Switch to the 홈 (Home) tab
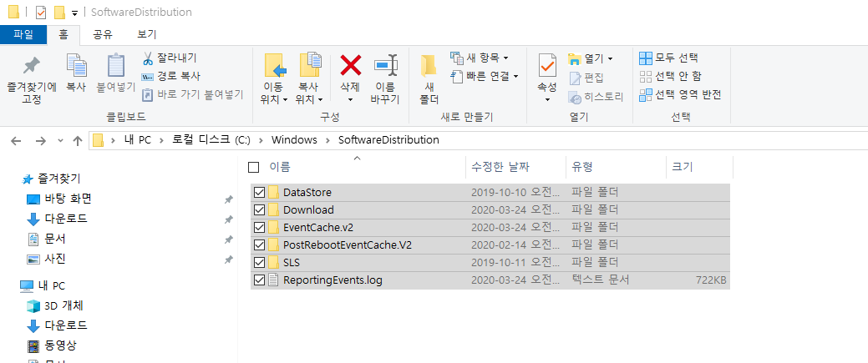 click(63, 34)
